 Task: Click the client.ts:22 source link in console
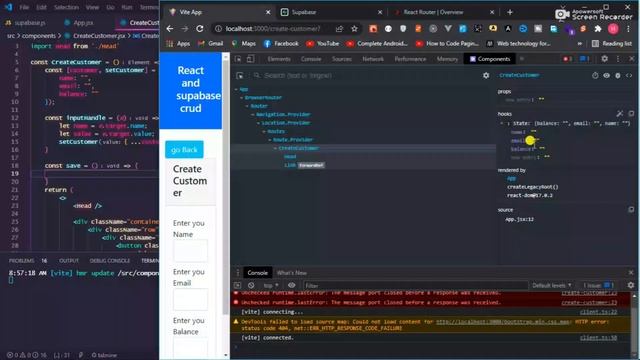pyautogui.click(x=598, y=312)
